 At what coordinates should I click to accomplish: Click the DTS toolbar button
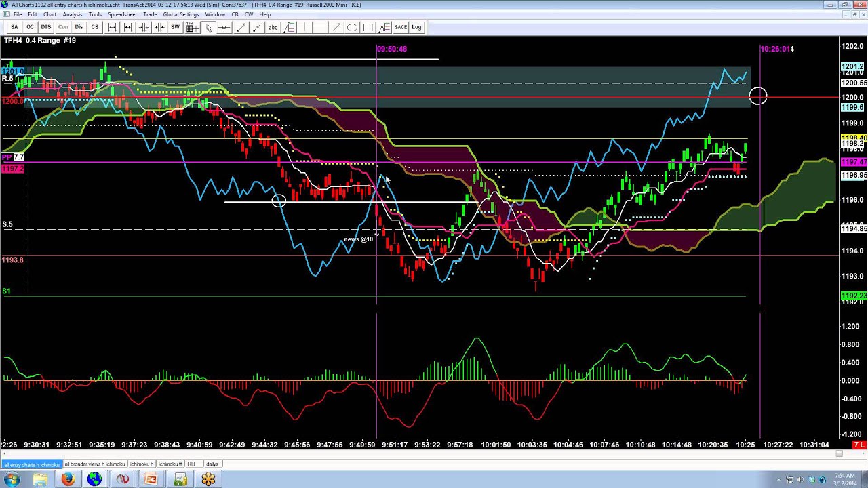[x=45, y=27]
